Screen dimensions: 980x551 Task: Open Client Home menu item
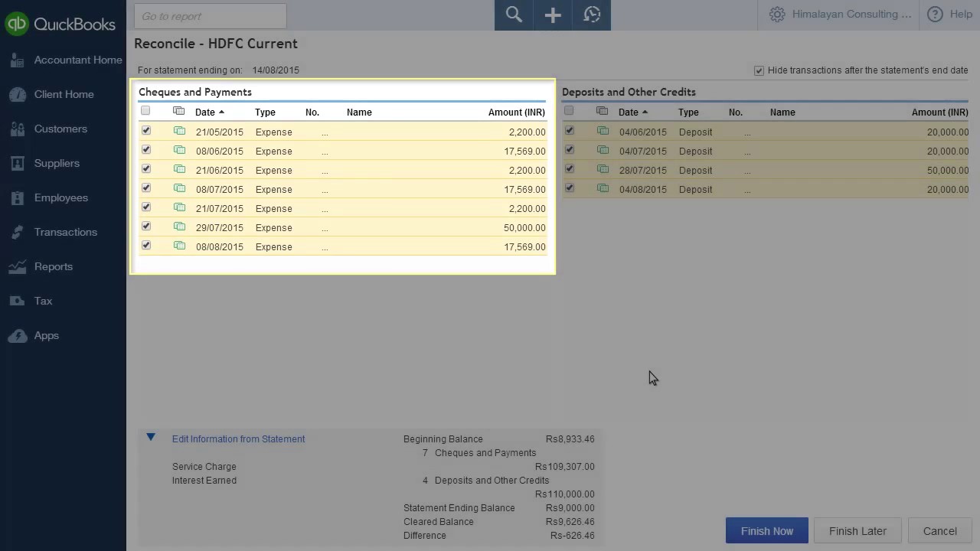tap(64, 95)
